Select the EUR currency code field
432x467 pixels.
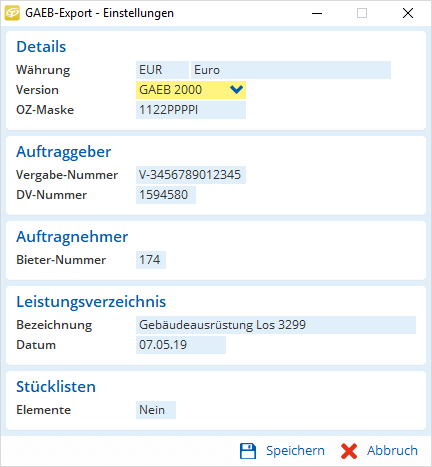click(x=162, y=70)
